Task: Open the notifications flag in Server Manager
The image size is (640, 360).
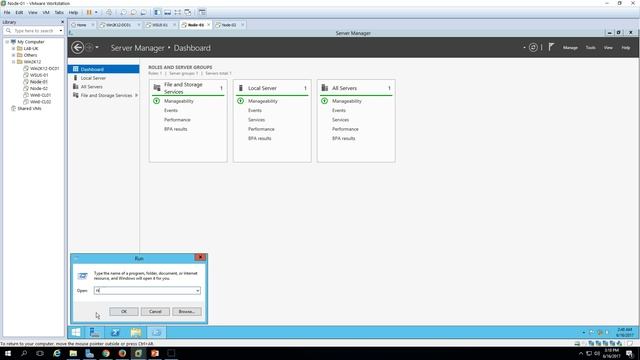Action: click(x=551, y=47)
